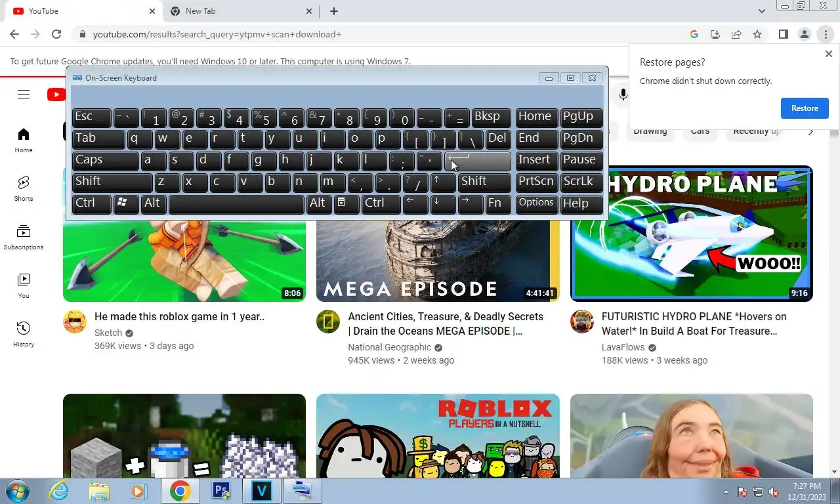Image resolution: width=840 pixels, height=504 pixels.
Task: Switch to the YouTube tab
Action: pos(85,11)
